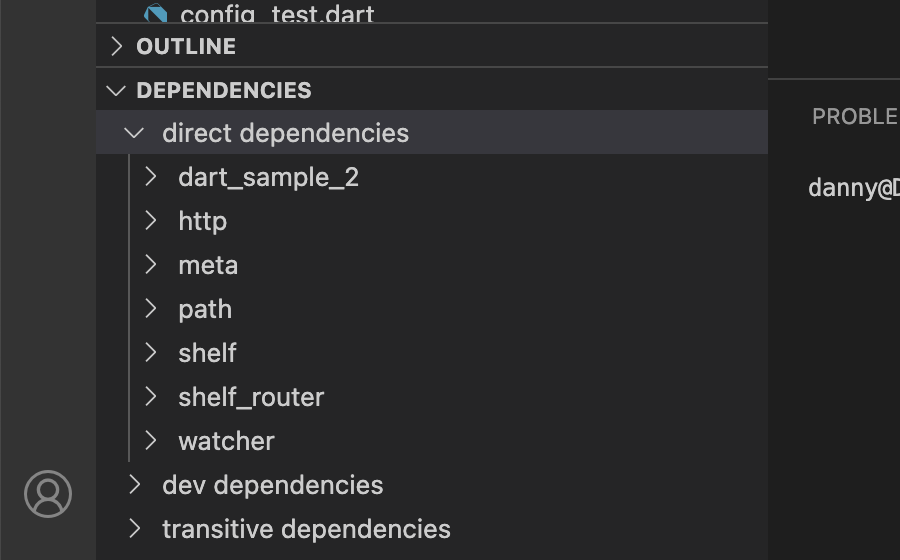Select the shelf_router dependency item
900x560 pixels.
point(251,397)
